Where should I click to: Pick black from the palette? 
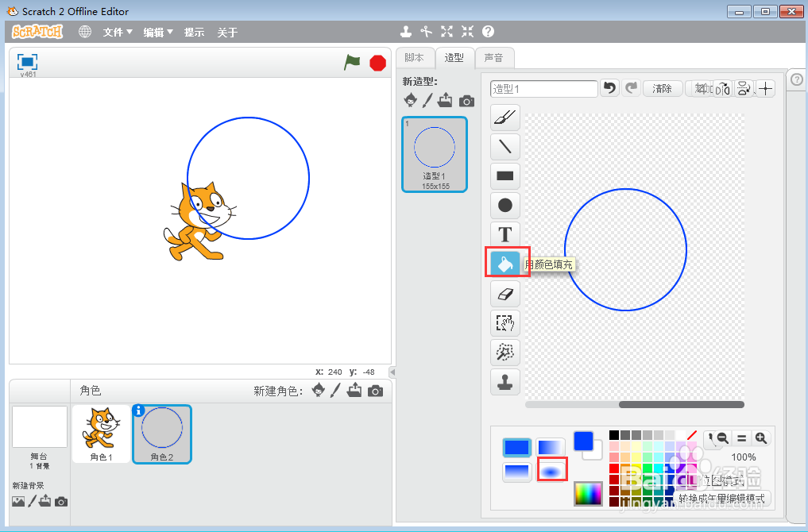[x=614, y=435]
